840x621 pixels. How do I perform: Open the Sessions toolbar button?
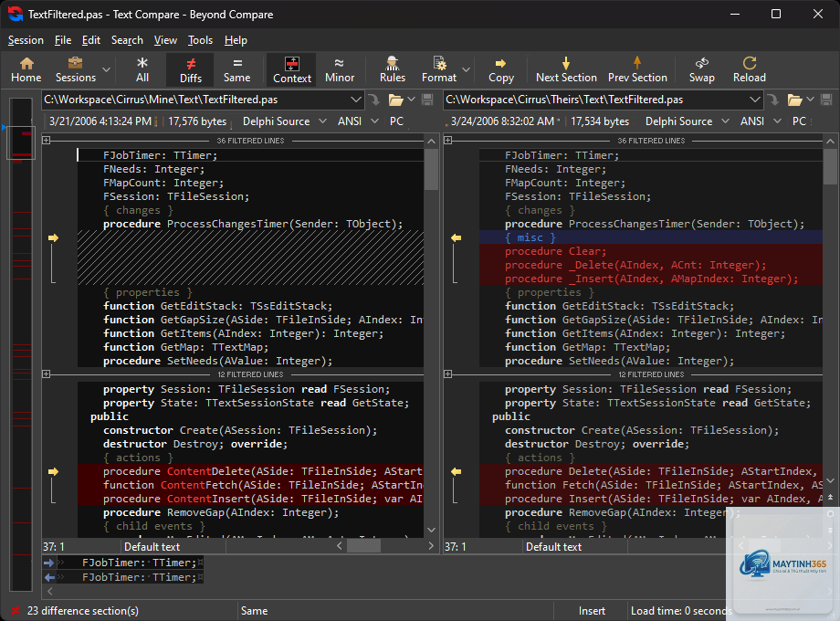pyautogui.click(x=76, y=70)
